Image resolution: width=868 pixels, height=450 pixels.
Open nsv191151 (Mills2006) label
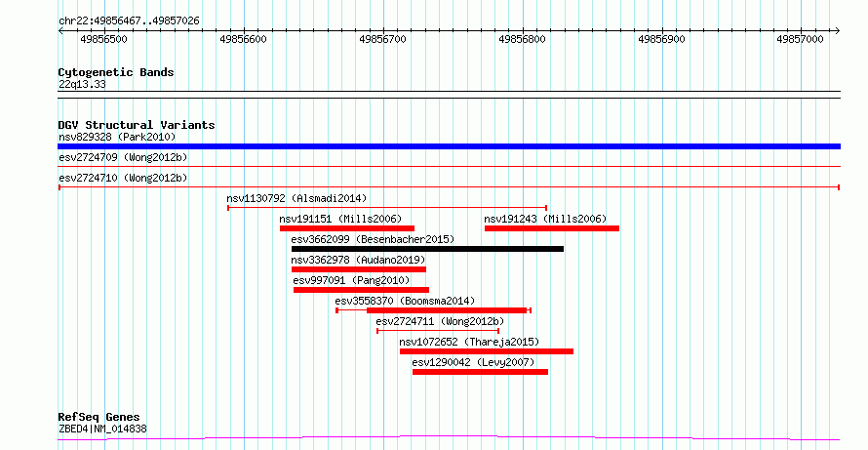tap(341, 219)
